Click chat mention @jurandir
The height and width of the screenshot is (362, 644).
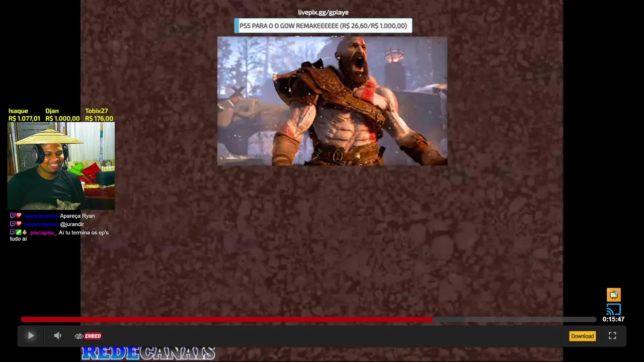[72, 224]
